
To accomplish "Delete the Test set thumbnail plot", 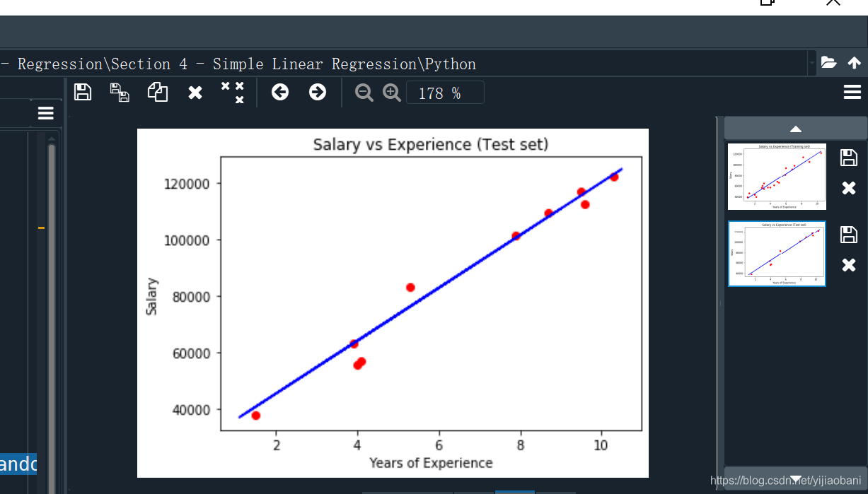I will point(849,265).
